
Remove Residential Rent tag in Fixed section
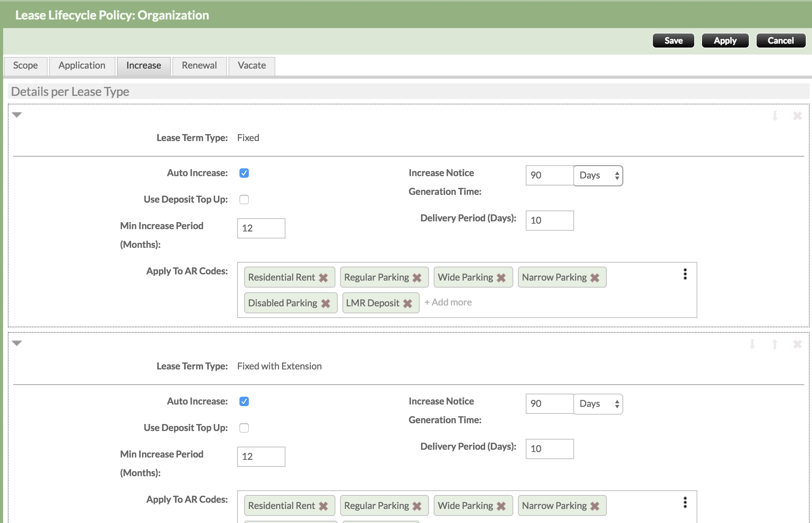pyautogui.click(x=323, y=277)
